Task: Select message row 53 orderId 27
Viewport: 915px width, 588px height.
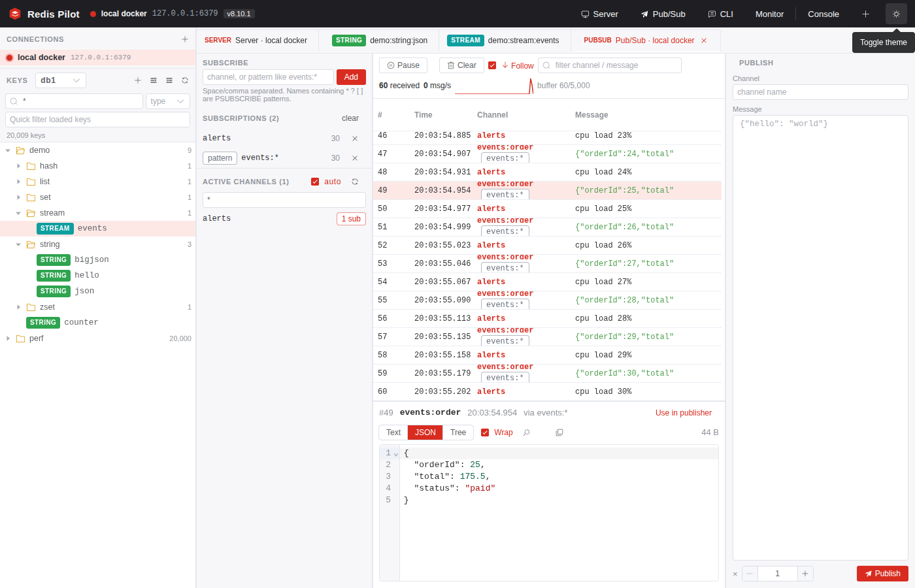Action: [547, 263]
